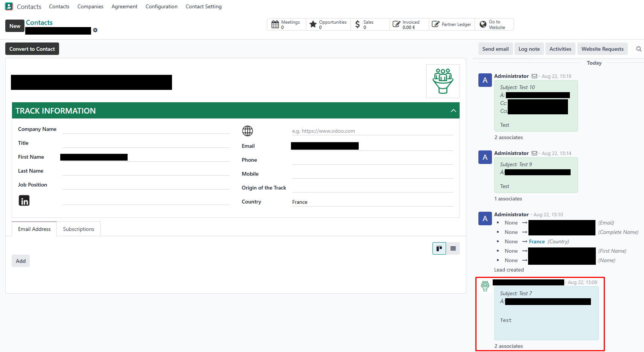This screenshot has width=644, height=352.
Task: Click the Send email button
Action: coord(495,49)
